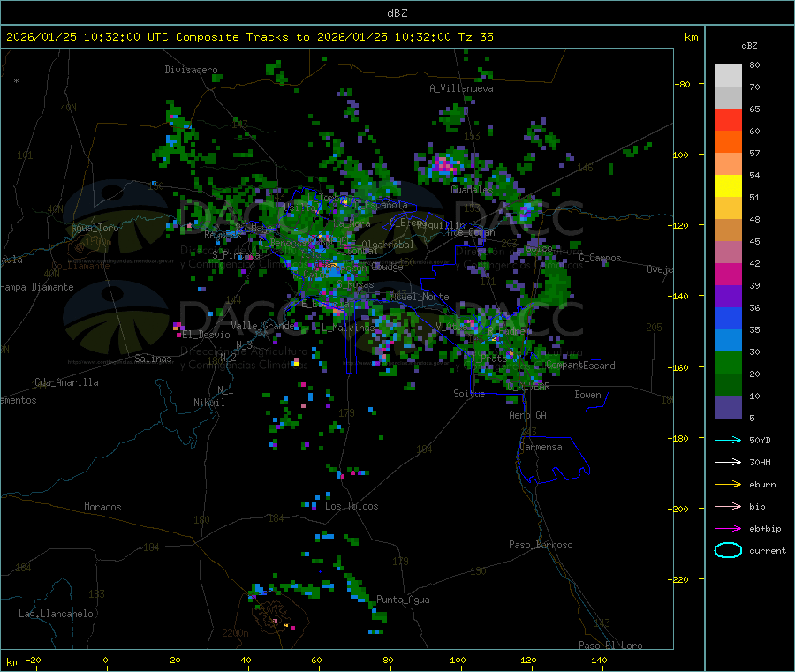This screenshot has width=795, height=672.
Task: Click the Agua_Toro map label
Action: (95, 228)
